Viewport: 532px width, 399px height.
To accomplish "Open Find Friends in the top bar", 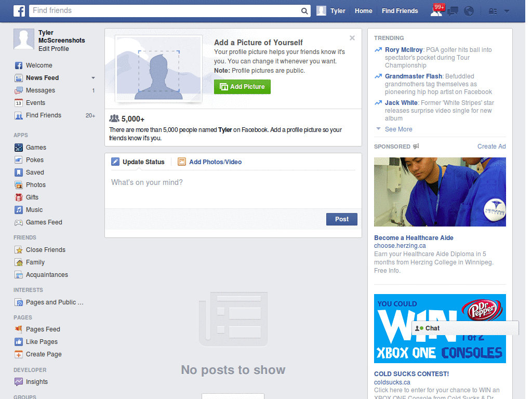I will [400, 11].
